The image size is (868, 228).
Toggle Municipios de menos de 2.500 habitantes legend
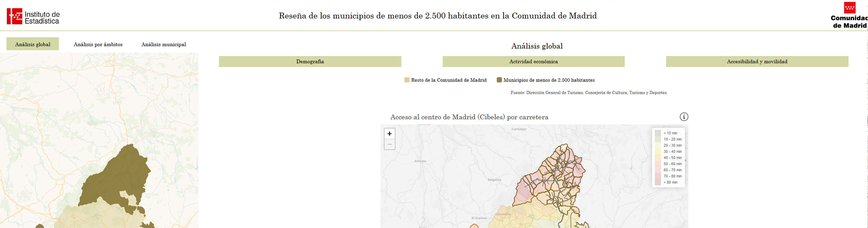[x=545, y=80]
